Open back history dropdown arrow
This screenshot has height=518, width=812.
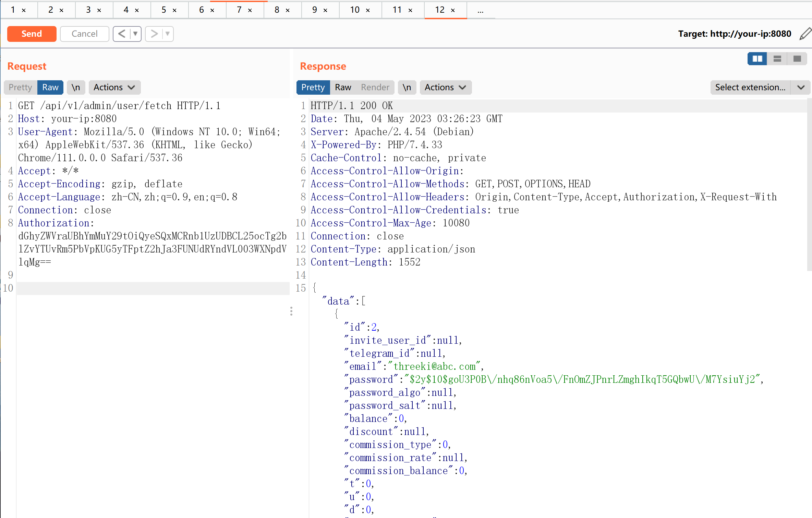tap(135, 34)
